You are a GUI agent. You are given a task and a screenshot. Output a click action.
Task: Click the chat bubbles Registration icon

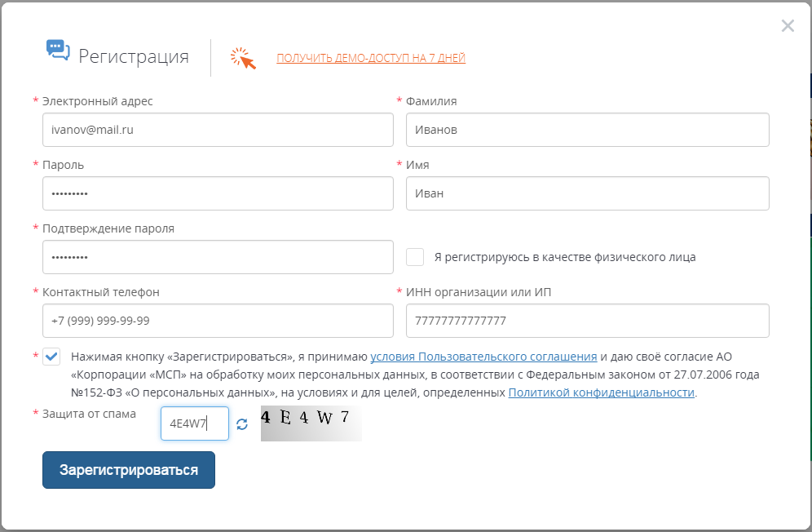58,51
